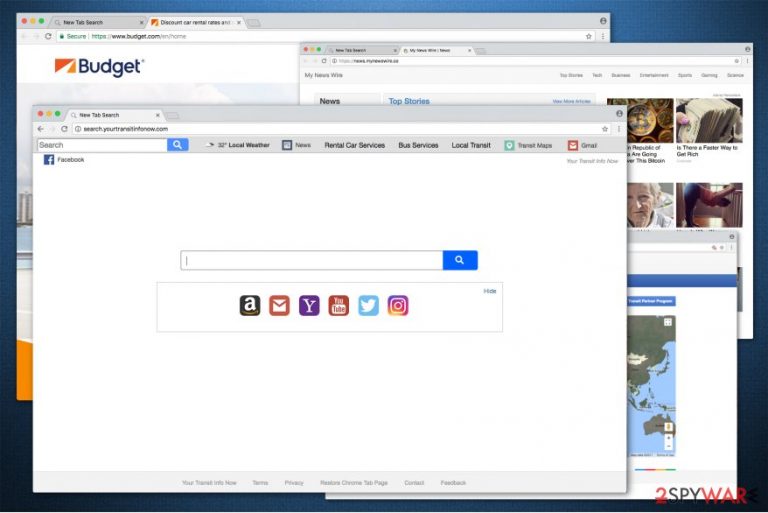The width and height of the screenshot is (768, 513).
Task: Select New Tab Search tab in news window
Action: coord(360,50)
